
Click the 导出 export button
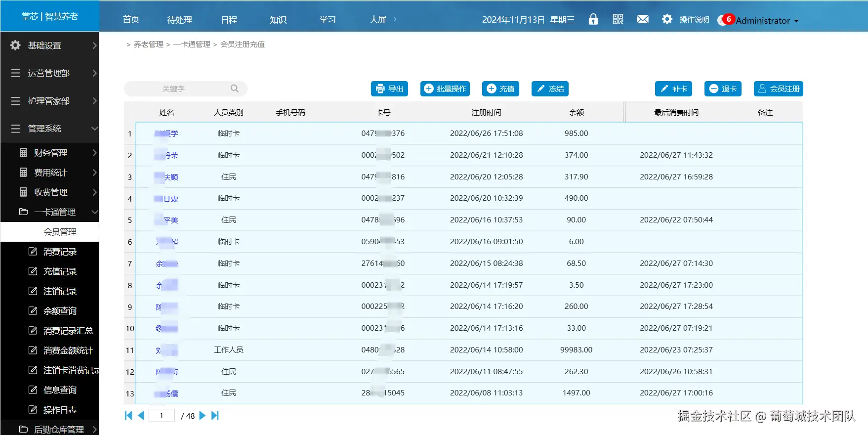coord(390,88)
